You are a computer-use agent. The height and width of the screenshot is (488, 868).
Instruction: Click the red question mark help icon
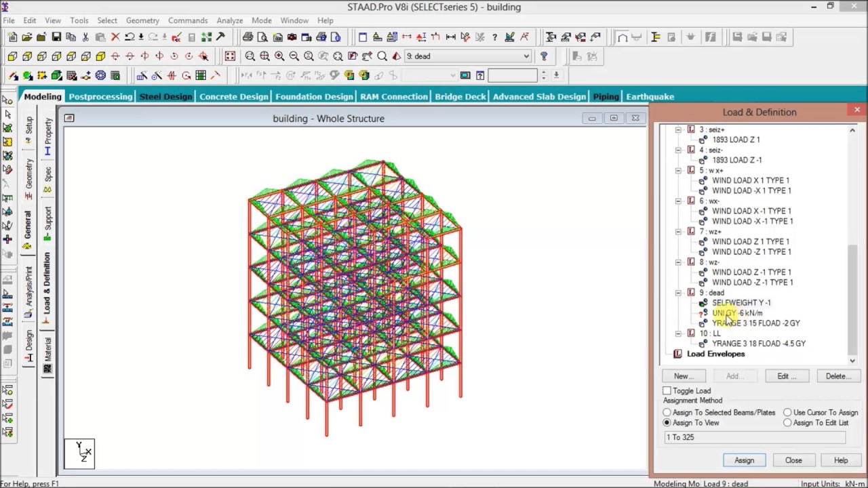544,56
